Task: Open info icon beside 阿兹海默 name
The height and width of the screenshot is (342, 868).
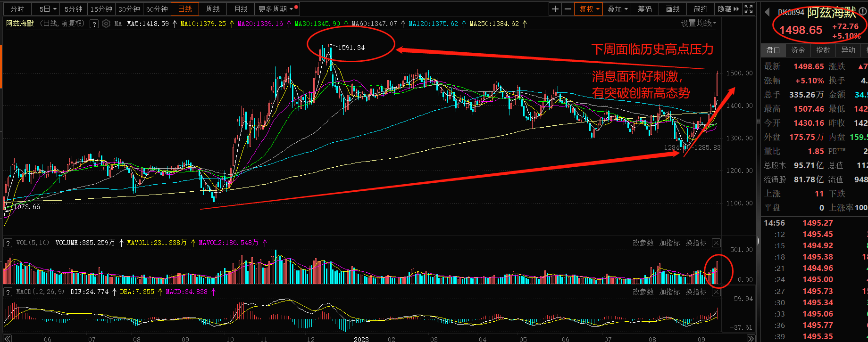Action: (x=863, y=12)
